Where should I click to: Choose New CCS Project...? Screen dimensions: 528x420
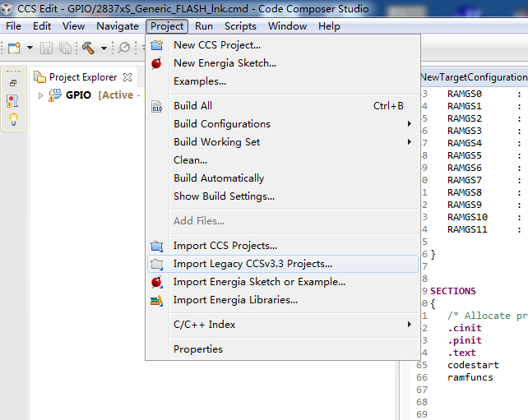(x=283, y=45)
